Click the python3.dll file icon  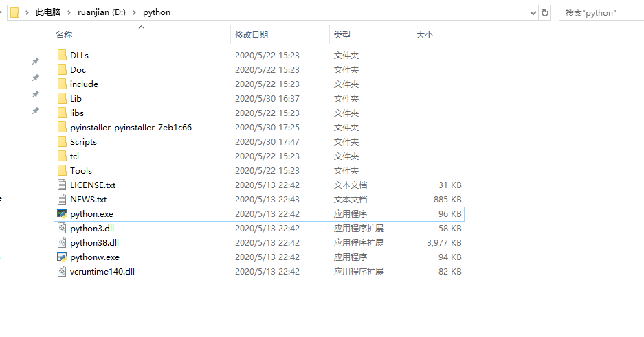62,228
